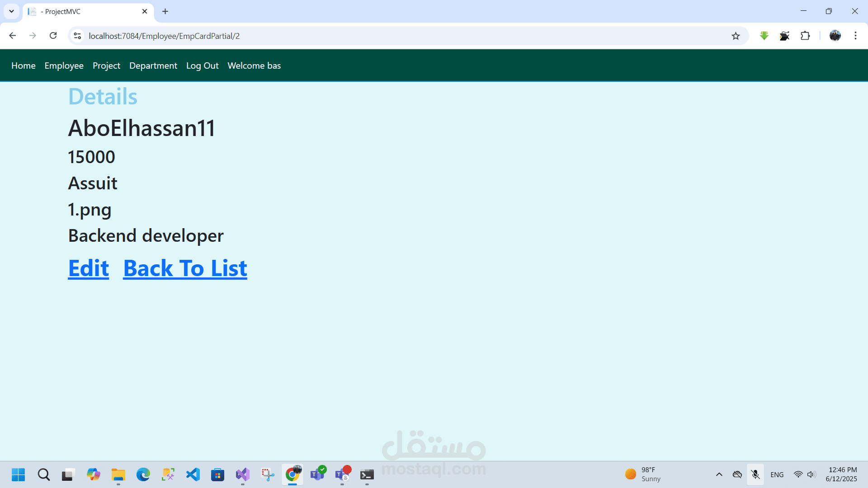Bookmark this page with star icon

(x=736, y=36)
